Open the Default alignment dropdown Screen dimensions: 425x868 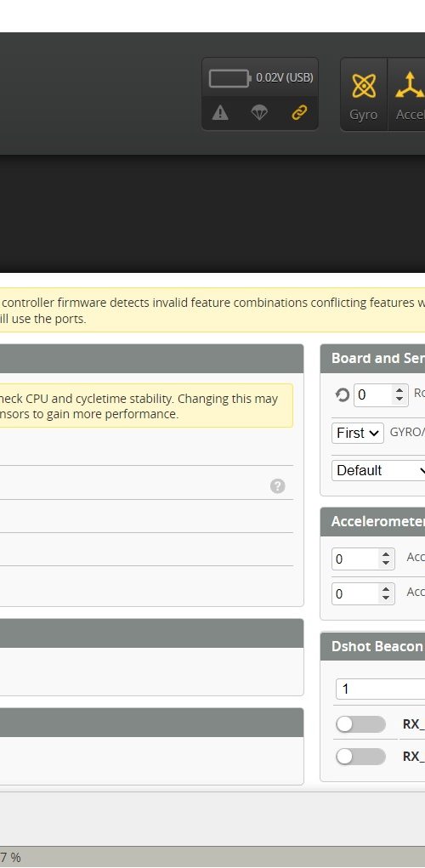coord(378,470)
